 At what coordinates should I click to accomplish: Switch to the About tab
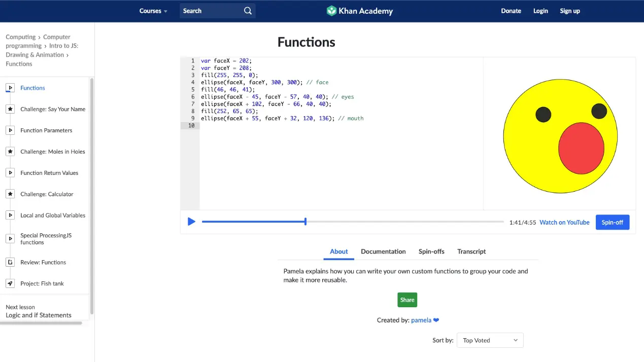click(x=339, y=251)
